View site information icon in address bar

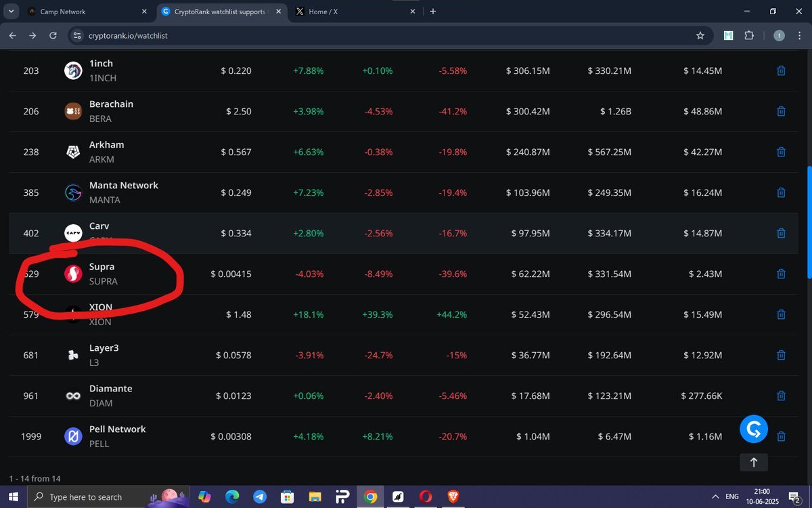coord(76,35)
